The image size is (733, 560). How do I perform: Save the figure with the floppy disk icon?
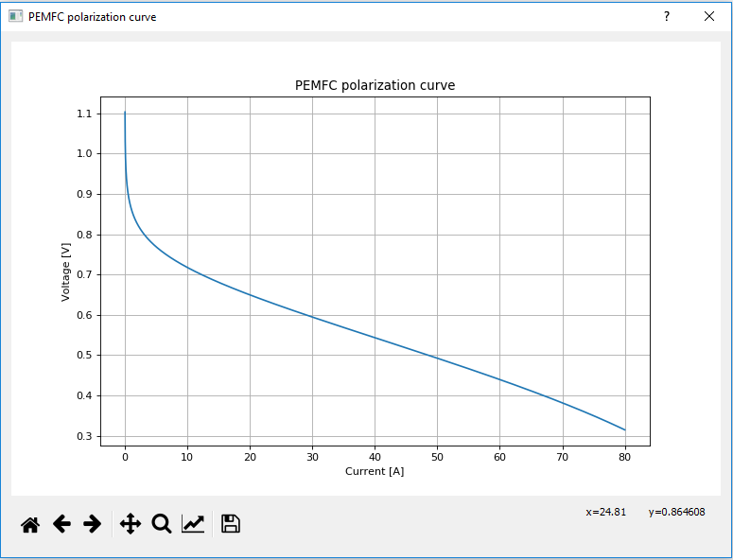click(231, 524)
